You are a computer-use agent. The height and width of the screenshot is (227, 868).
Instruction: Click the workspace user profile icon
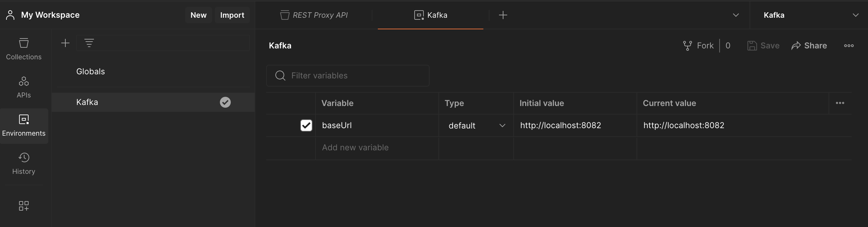(10, 15)
